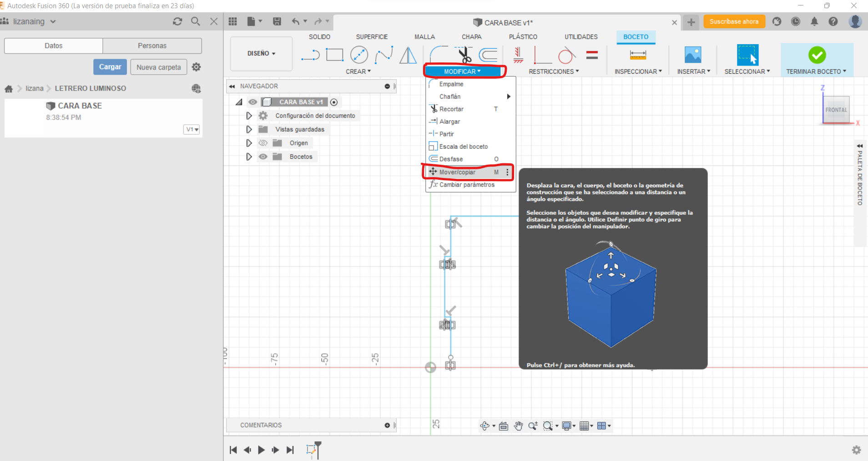Apply the equal constraint icon

592,55
